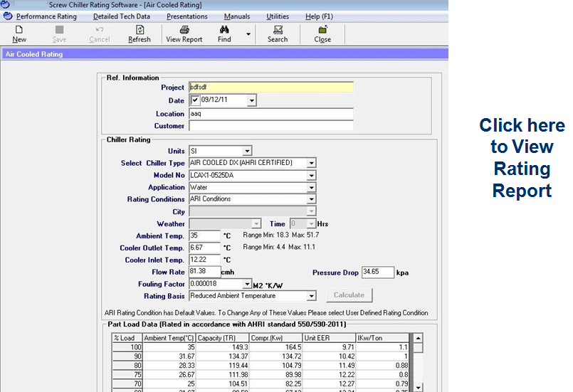Click the % Load column header
This screenshot has height=392, width=573.
point(127,338)
